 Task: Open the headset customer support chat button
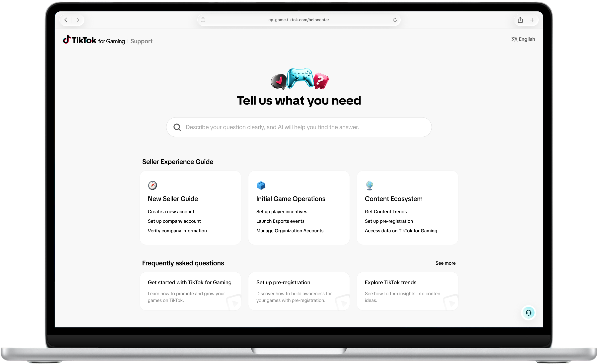pos(528,313)
